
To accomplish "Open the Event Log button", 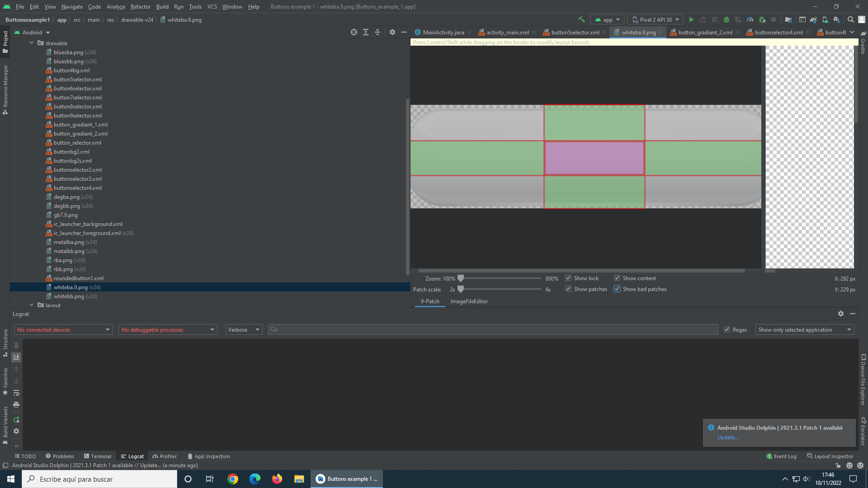I will (781, 456).
